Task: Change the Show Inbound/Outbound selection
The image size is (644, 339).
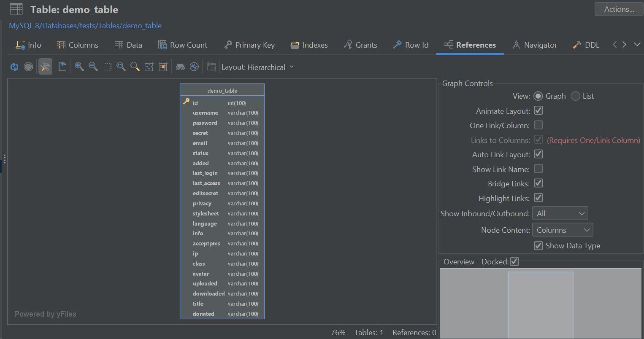Action: [x=560, y=213]
